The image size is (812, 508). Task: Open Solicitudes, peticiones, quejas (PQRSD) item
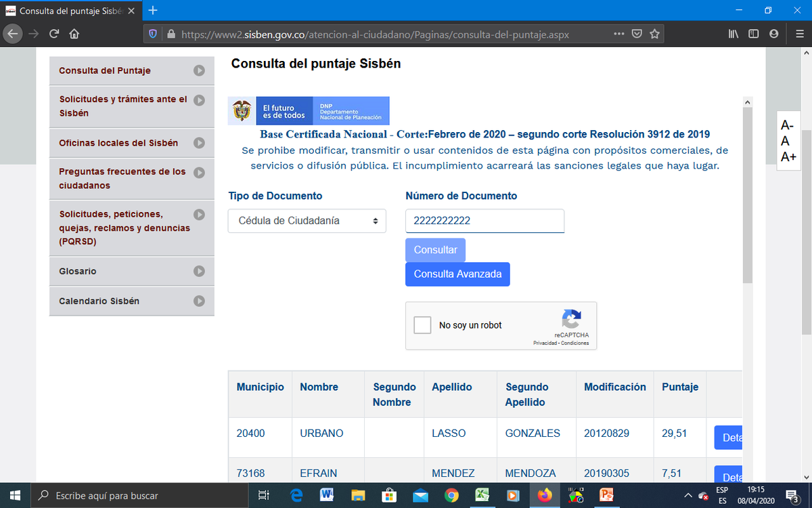coord(132,228)
